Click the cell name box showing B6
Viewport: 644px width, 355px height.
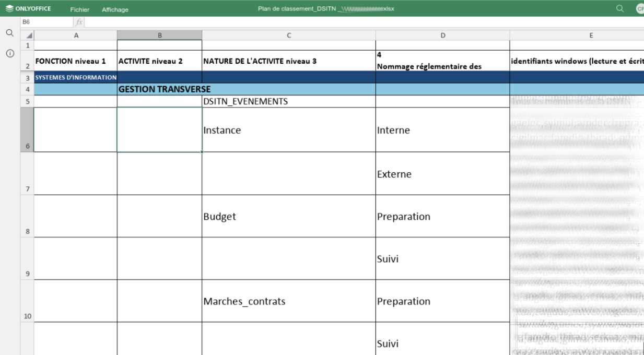point(46,22)
